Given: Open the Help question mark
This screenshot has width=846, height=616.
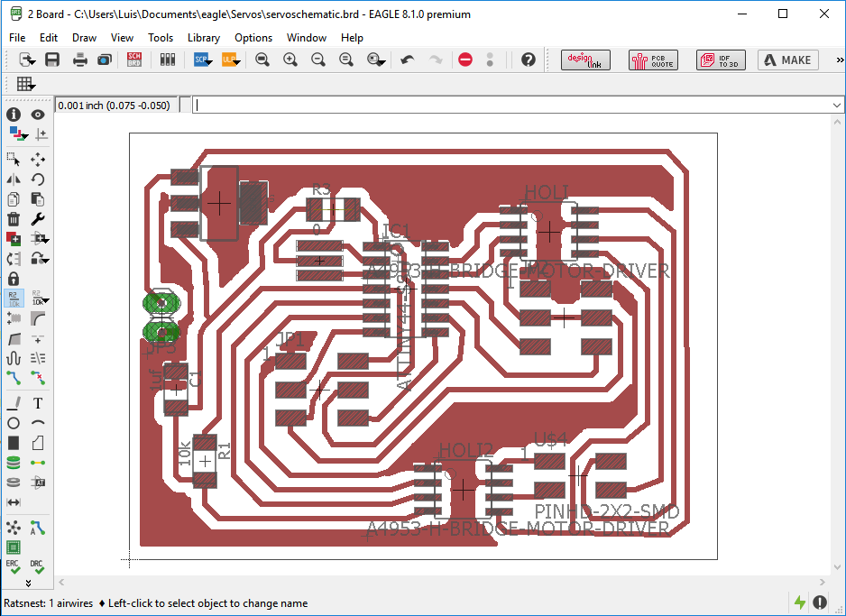Looking at the screenshot, I should point(529,60).
